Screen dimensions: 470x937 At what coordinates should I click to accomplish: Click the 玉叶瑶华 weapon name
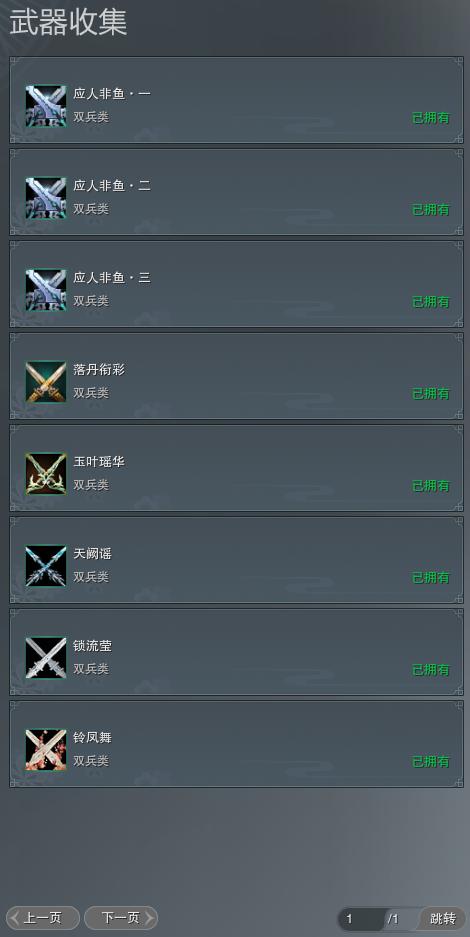pos(99,462)
